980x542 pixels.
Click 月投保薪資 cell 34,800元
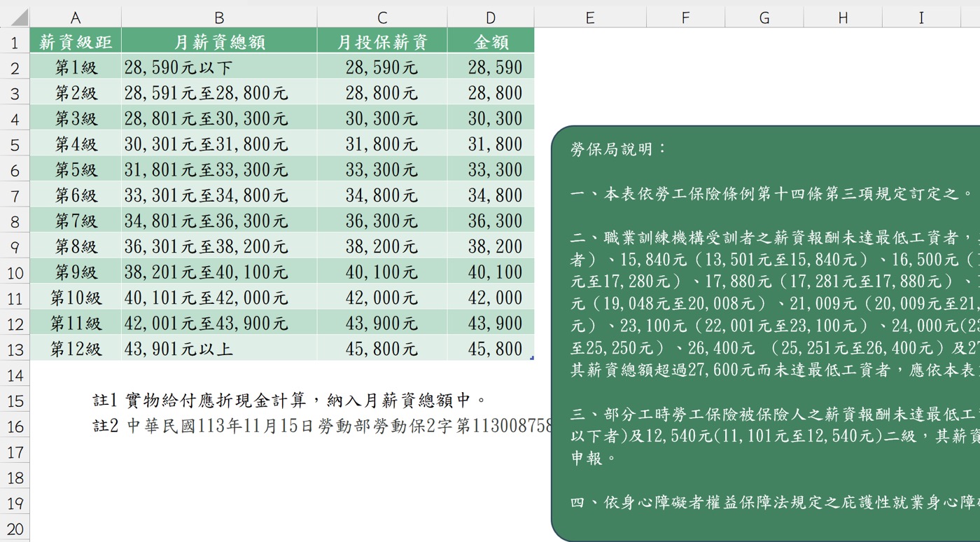point(382,195)
